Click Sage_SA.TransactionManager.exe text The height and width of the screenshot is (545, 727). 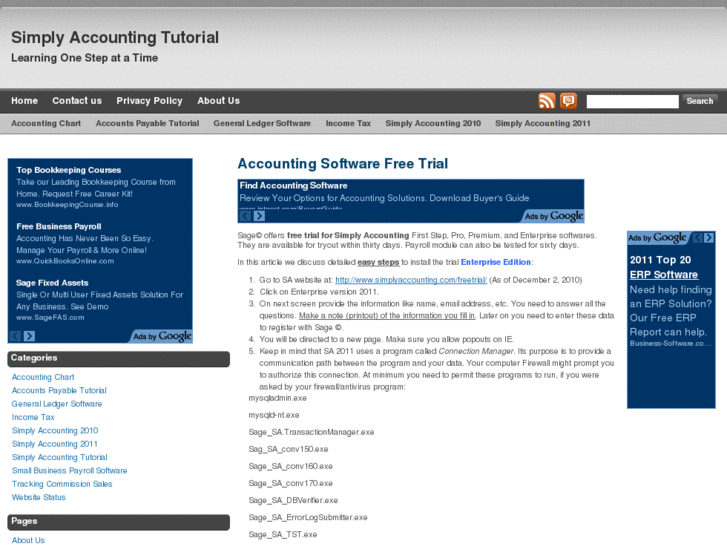coord(311,432)
